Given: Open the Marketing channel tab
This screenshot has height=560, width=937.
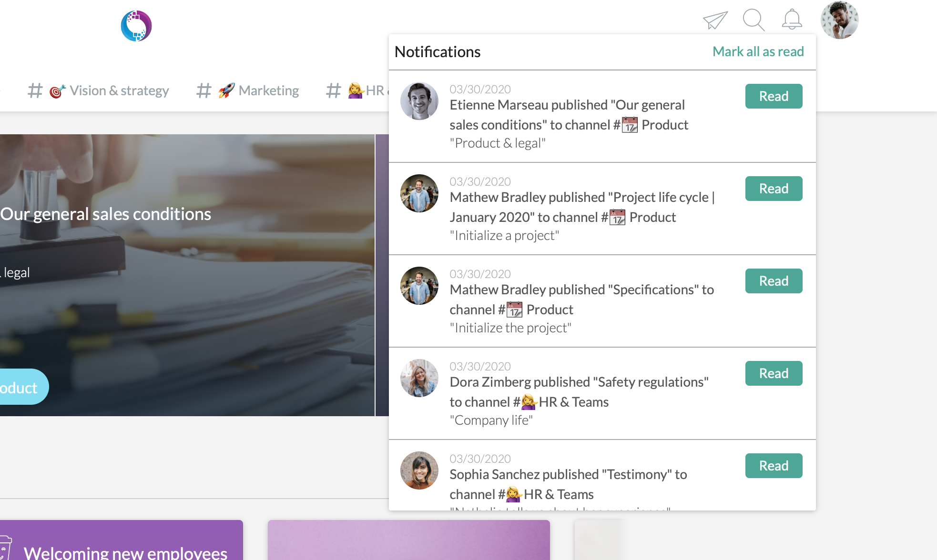Looking at the screenshot, I should click(x=269, y=90).
